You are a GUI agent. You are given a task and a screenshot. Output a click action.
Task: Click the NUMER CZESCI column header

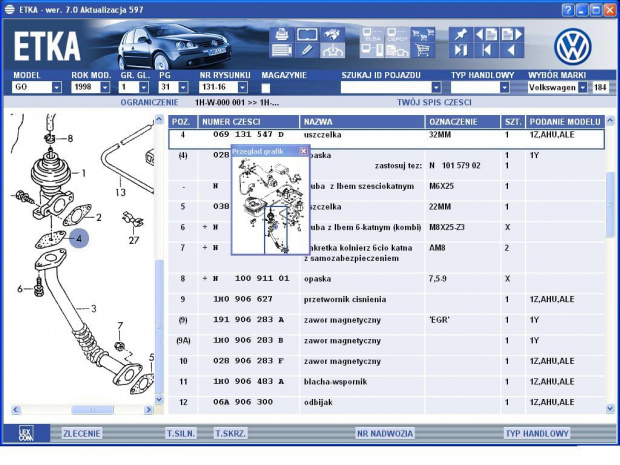[x=249, y=122]
